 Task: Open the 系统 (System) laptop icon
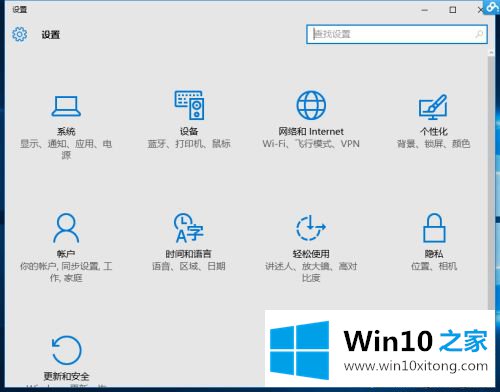(66, 106)
